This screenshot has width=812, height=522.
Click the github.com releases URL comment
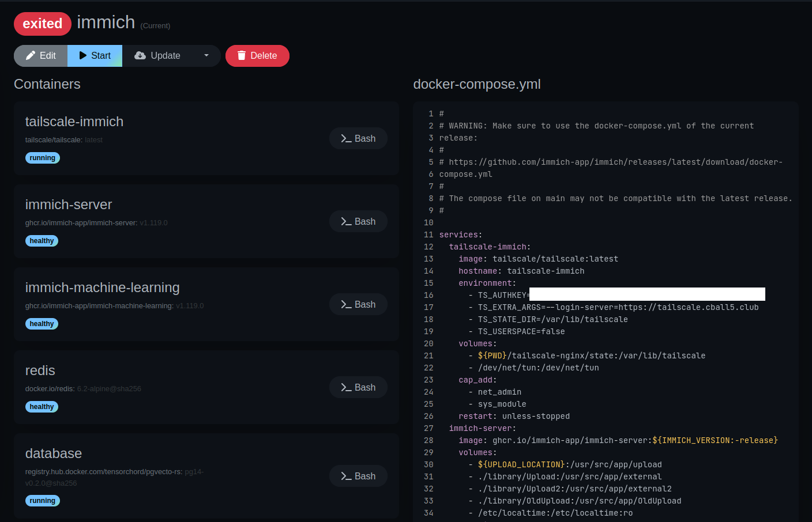coord(611,162)
